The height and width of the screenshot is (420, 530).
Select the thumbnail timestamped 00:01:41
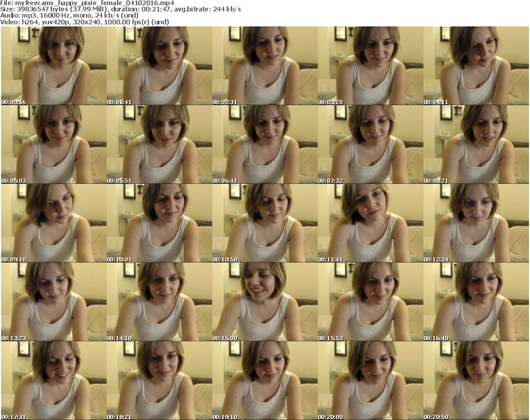159,66
